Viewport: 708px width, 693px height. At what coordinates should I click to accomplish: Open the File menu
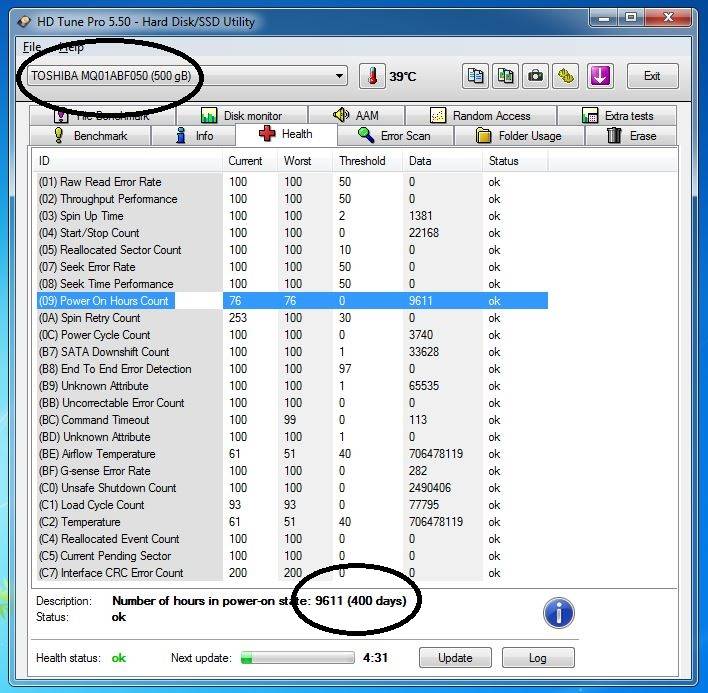32,47
